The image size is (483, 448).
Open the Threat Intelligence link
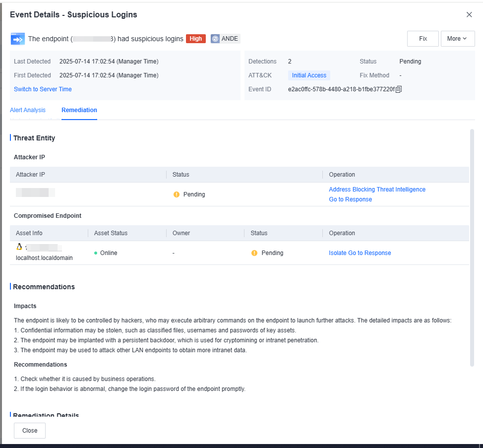pyautogui.click(x=401, y=190)
